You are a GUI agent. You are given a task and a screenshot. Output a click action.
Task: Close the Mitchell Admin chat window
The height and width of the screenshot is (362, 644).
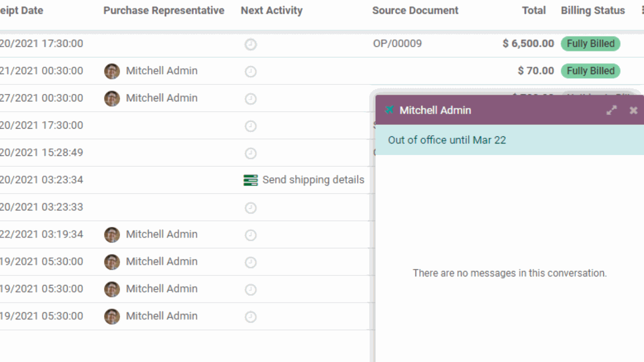(633, 110)
